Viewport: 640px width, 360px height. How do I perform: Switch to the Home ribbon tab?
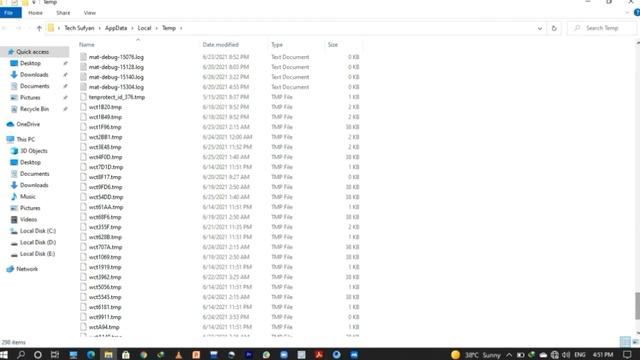[36, 13]
